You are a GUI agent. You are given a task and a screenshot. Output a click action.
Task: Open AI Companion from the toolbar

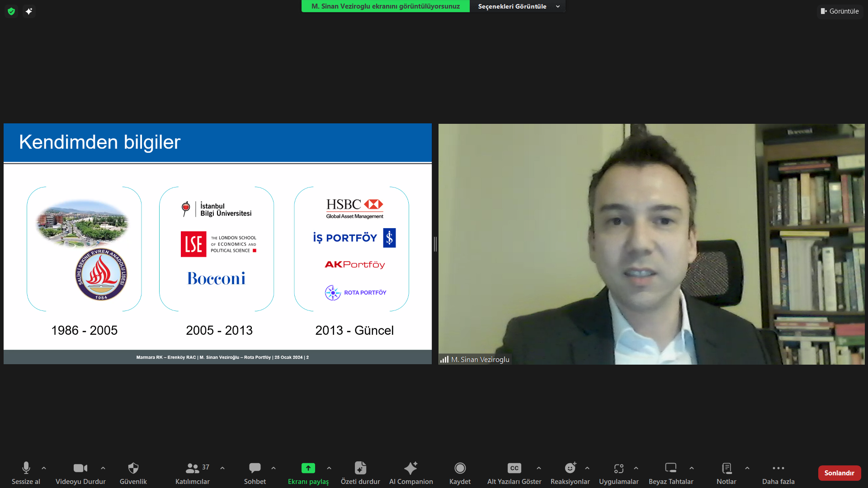[x=411, y=473]
